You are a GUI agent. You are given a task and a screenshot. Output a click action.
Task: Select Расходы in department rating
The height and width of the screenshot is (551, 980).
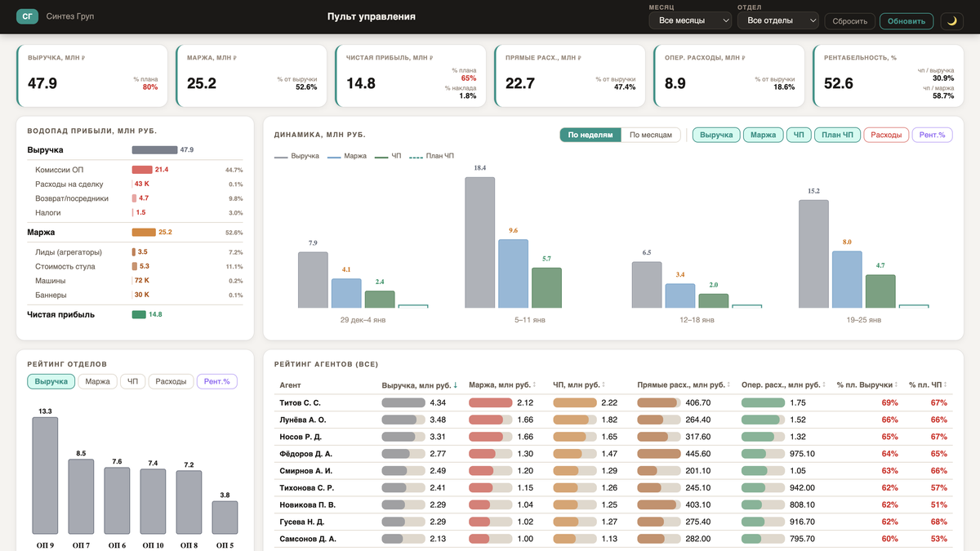click(171, 381)
